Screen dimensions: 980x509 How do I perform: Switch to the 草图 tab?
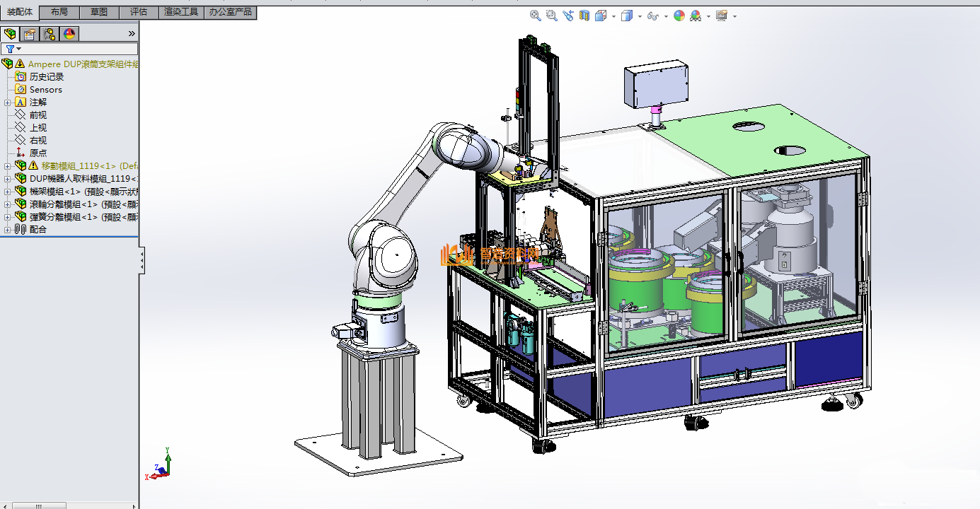pyautogui.click(x=99, y=12)
